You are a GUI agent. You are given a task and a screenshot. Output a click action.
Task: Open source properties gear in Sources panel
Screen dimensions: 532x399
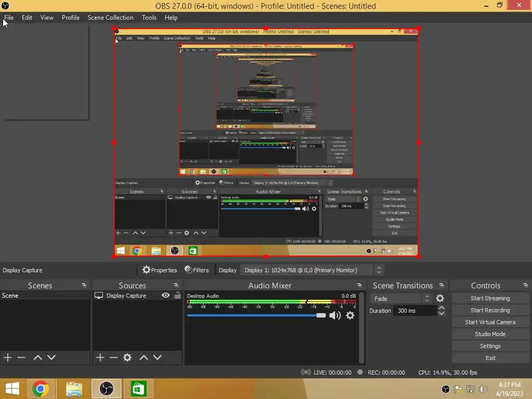click(x=127, y=357)
